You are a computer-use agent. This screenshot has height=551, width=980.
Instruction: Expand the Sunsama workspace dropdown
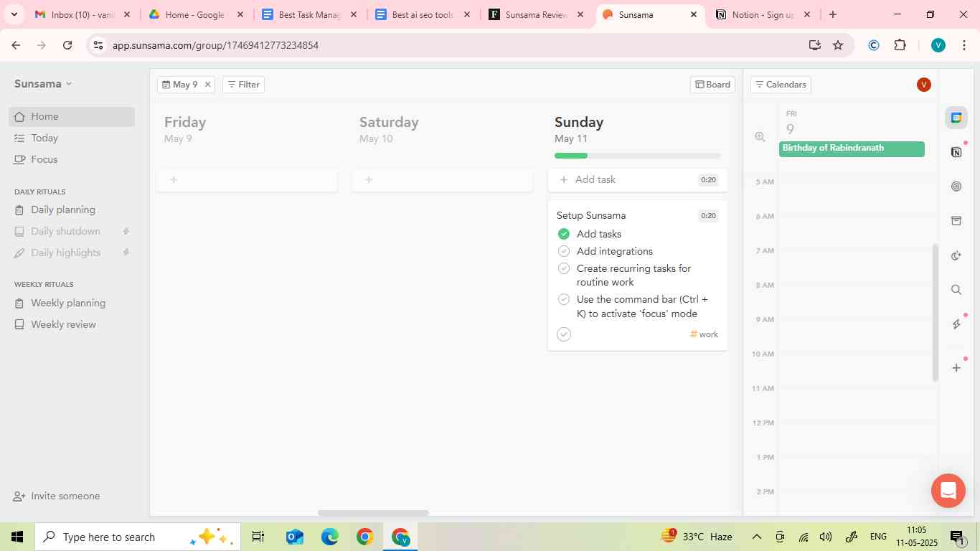tap(43, 84)
